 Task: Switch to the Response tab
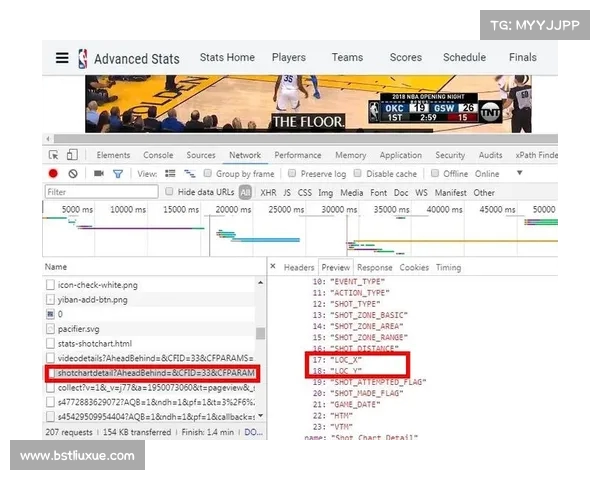coord(374,267)
